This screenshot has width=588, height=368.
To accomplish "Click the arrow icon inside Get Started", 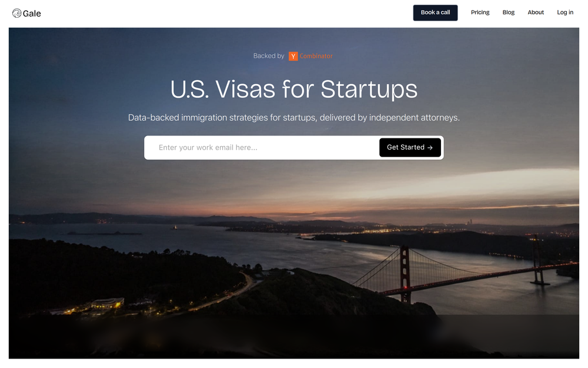I will click(430, 148).
